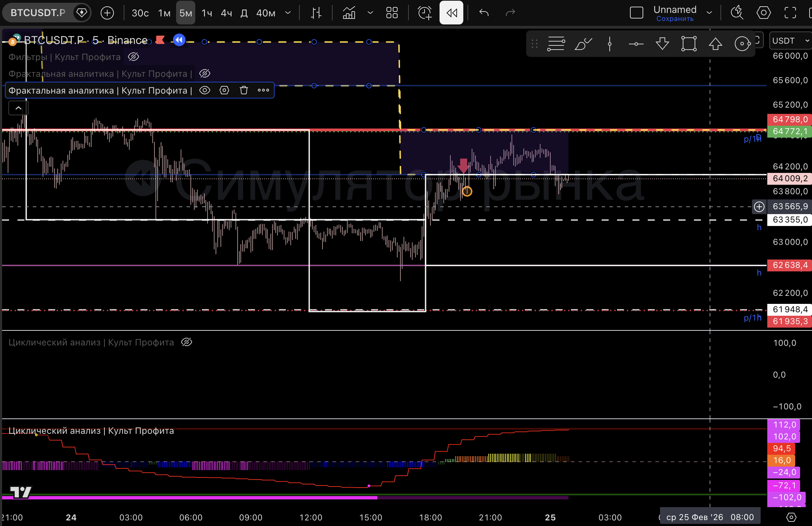Screen dimensions: 812x526
Task: Collapse the indicator legend with the chevron
Action: click(x=18, y=108)
